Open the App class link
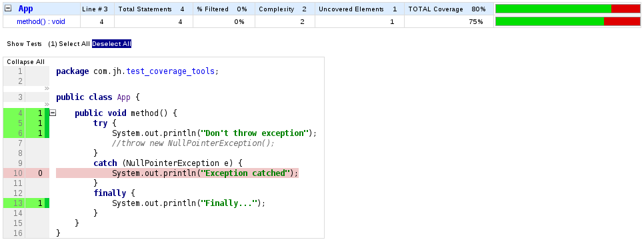The width and height of the screenshot is (644, 242). click(x=25, y=9)
